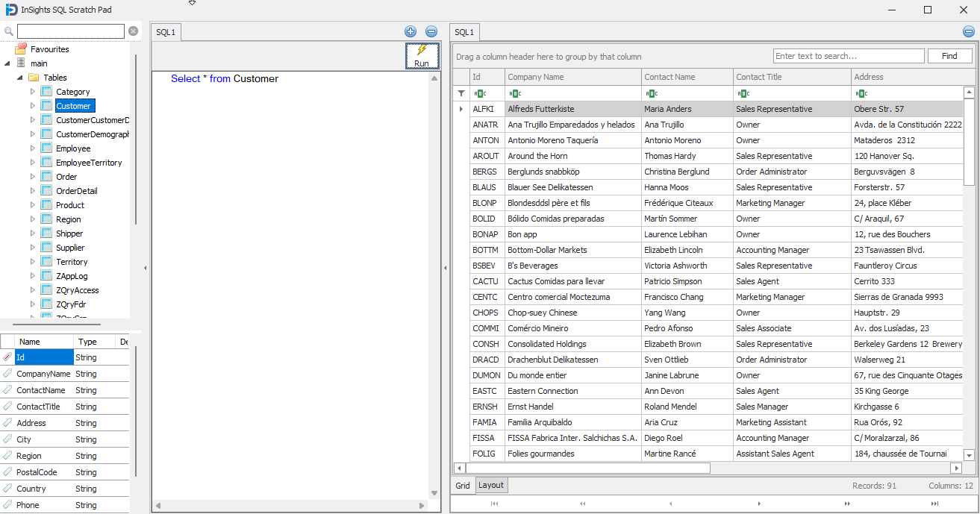Collapse the main database node
The image size is (980, 514).
[x=7, y=63]
